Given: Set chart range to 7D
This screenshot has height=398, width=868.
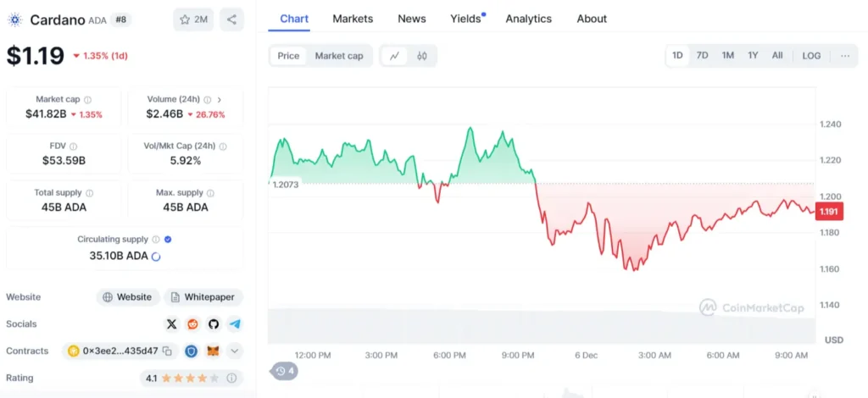Looking at the screenshot, I should 702,55.
